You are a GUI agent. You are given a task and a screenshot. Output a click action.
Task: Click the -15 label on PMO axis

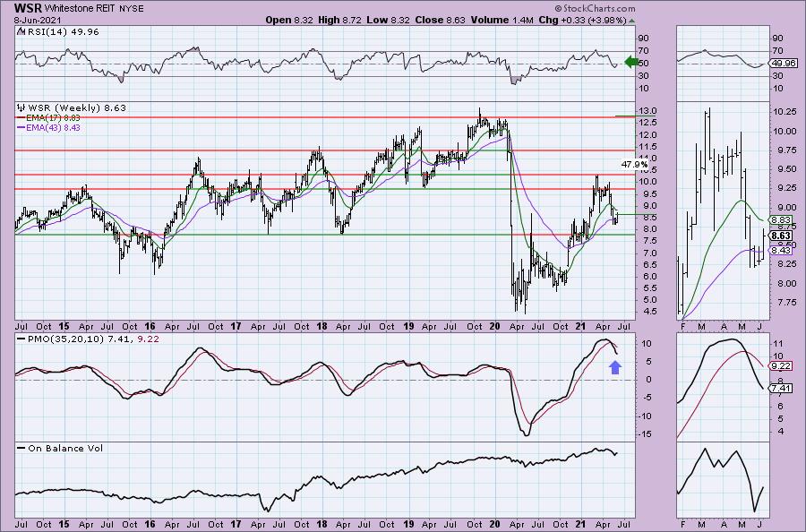(646, 434)
